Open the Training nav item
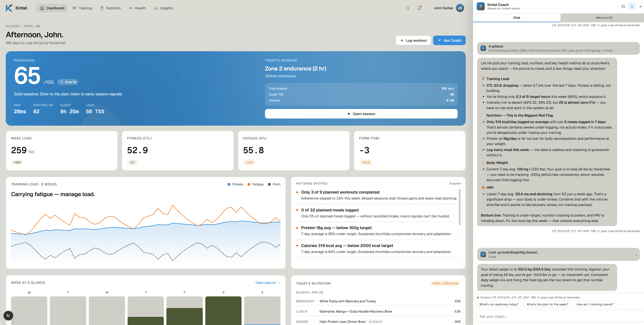644x325 pixels. pos(82,8)
